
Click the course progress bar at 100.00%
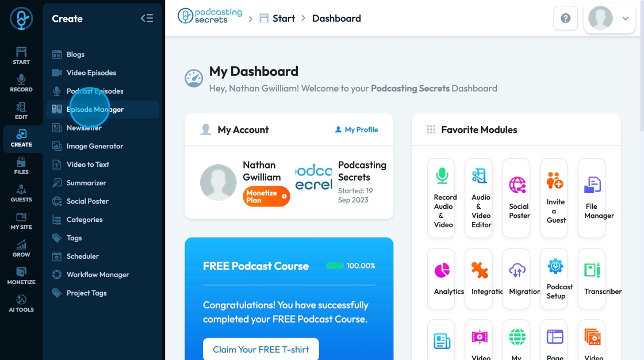pos(335,266)
